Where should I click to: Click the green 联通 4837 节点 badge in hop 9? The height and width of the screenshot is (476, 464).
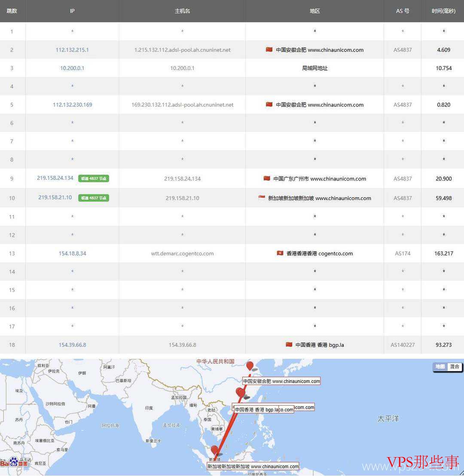pos(94,179)
